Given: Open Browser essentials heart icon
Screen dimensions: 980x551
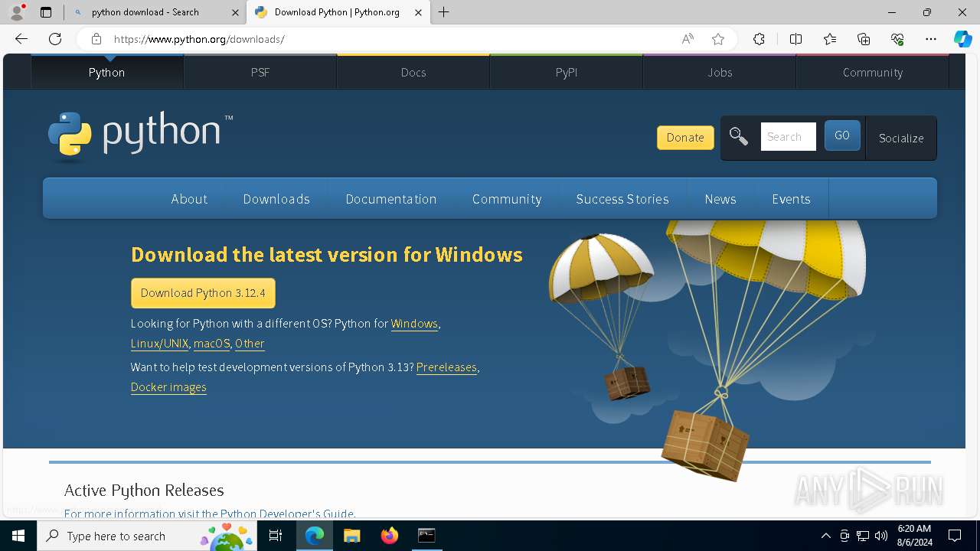Looking at the screenshot, I should coord(897,39).
